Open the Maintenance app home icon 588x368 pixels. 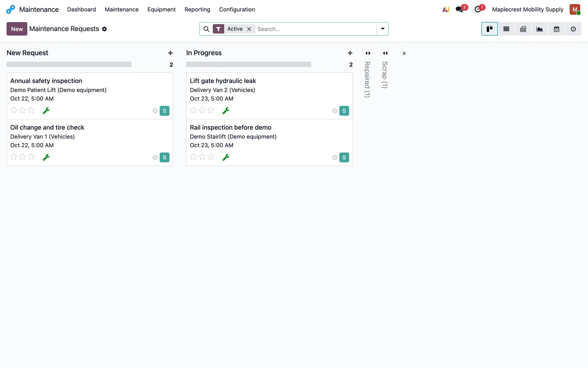pyautogui.click(x=11, y=9)
